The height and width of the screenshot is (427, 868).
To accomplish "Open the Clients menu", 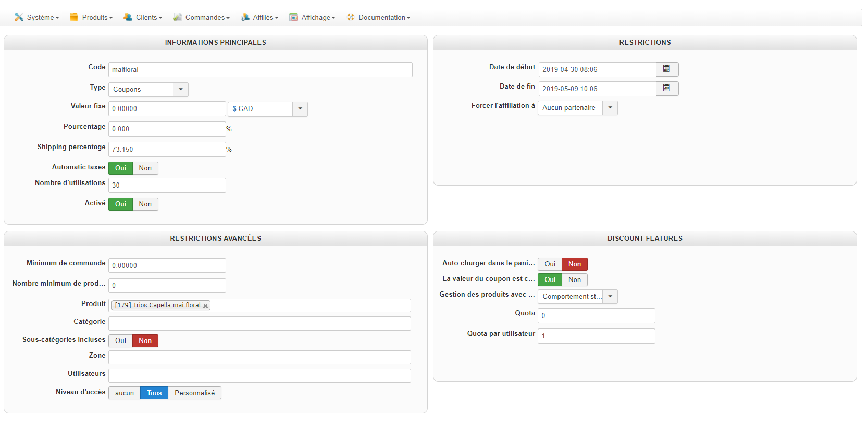I will pyautogui.click(x=143, y=17).
